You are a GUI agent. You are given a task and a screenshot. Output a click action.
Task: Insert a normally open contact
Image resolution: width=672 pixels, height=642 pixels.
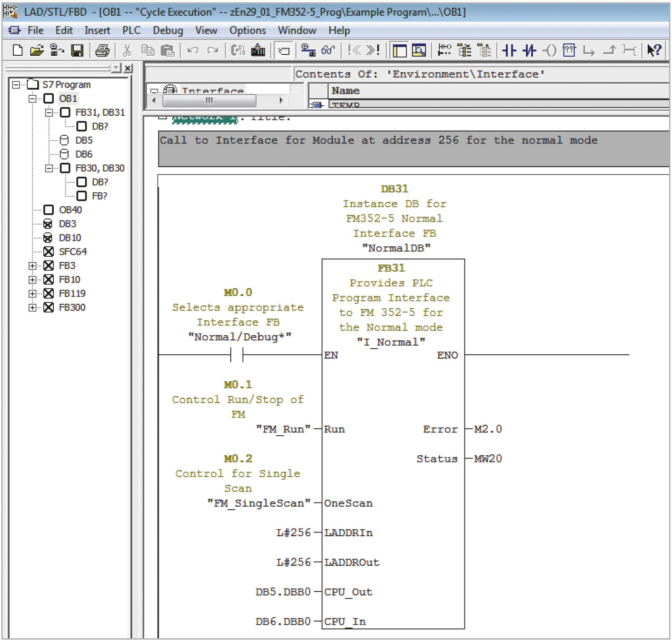click(509, 50)
